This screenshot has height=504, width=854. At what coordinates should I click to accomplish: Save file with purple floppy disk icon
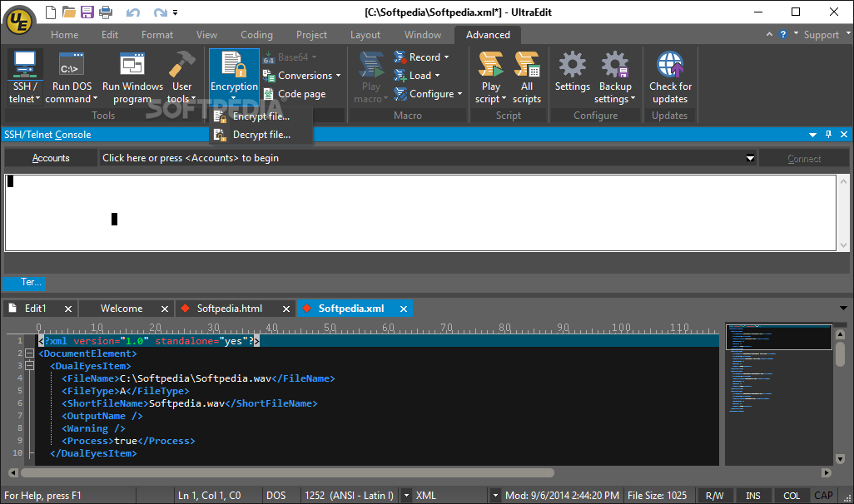[87, 12]
